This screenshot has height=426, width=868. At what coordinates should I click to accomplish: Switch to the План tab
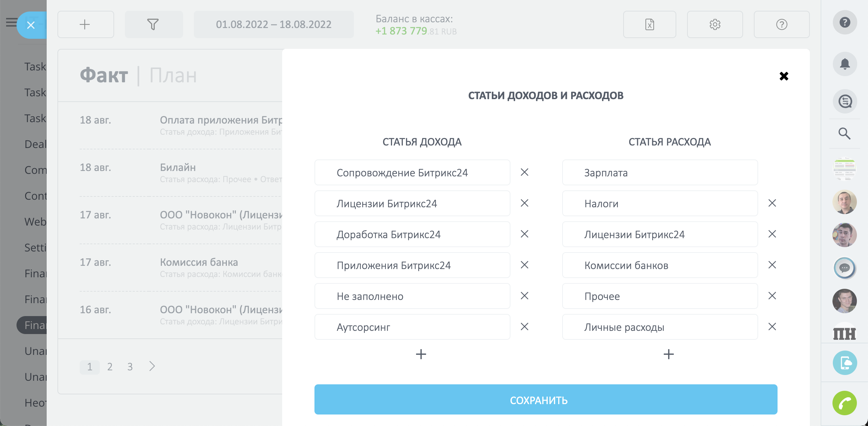click(x=173, y=75)
